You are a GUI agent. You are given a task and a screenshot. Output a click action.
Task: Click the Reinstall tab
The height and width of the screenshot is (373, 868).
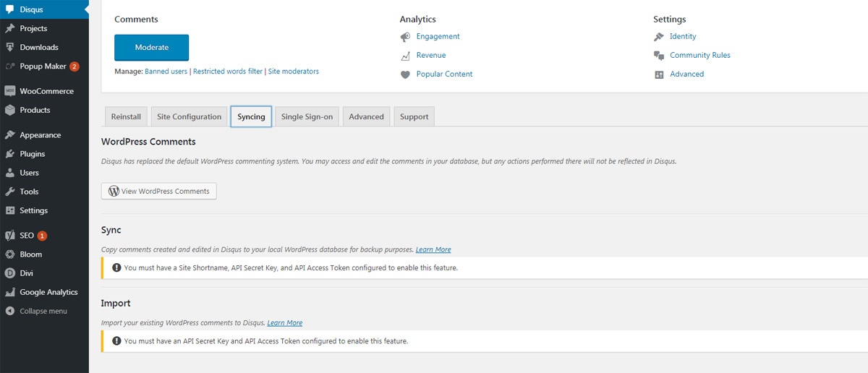pyautogui.click(x=125, y=117)
